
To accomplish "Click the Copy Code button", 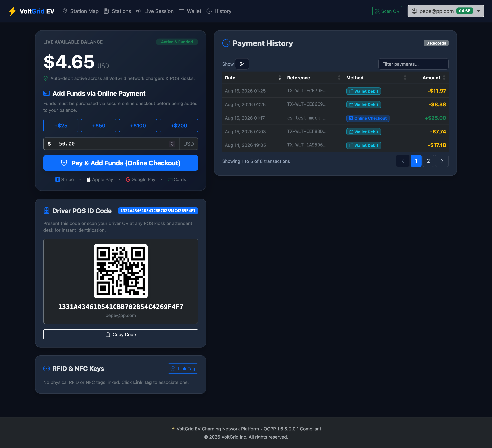I will click(x=121, y=334).
